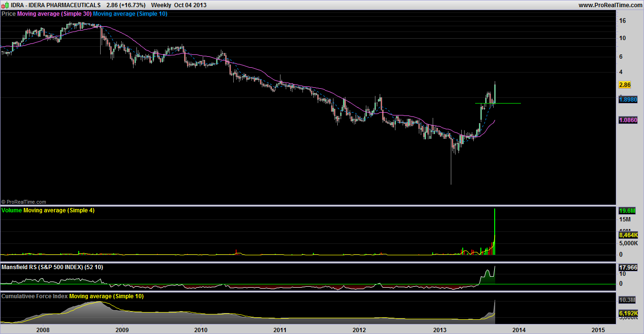Select Moving average (Simple 4) volume label
Viewport: 644px width, 334px height.
point(59,210)
